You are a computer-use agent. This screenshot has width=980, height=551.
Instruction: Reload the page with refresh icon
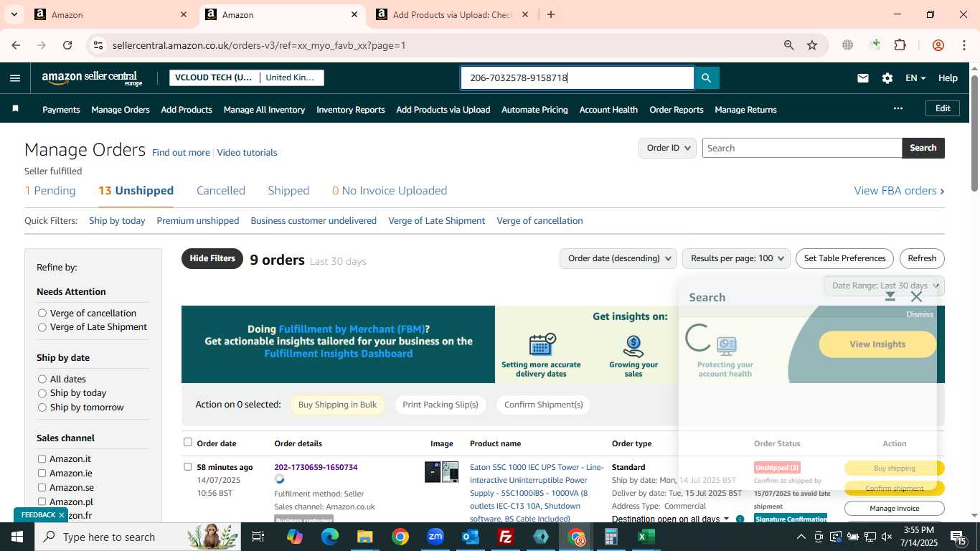(67, 45)
